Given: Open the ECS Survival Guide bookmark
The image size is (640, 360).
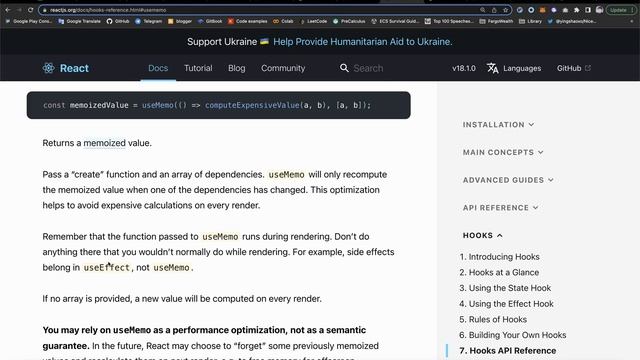Looking at the screenshot, I should 395,21.
